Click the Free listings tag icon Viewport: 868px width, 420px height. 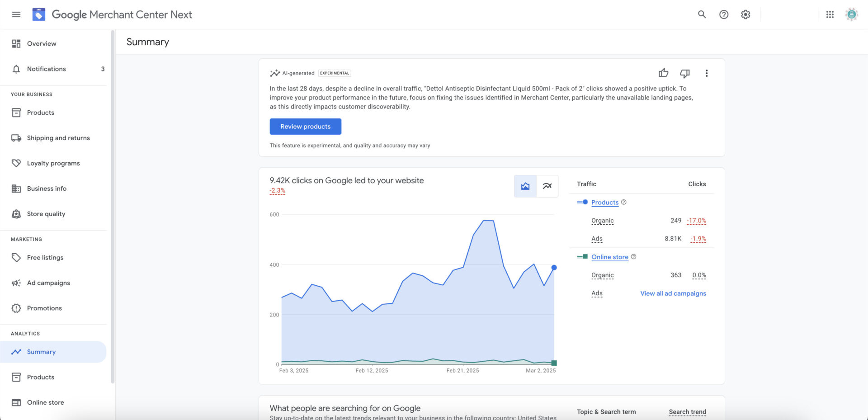pos(16,257)
